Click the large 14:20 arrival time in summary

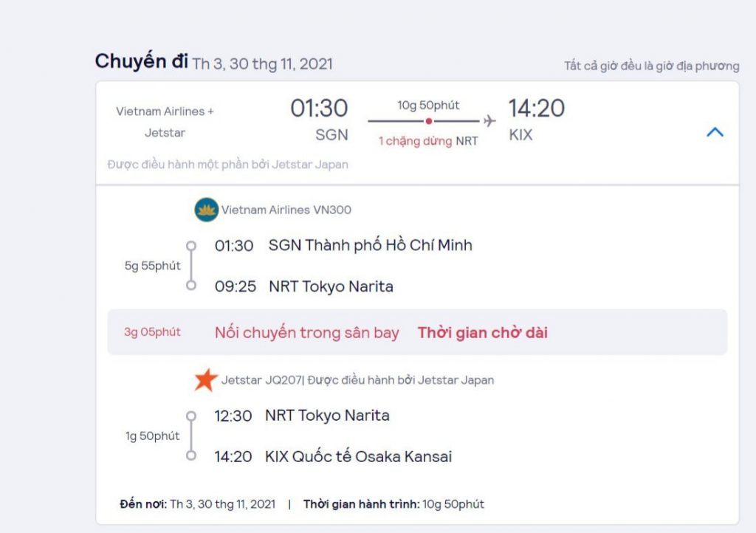(x=537, y=109)
